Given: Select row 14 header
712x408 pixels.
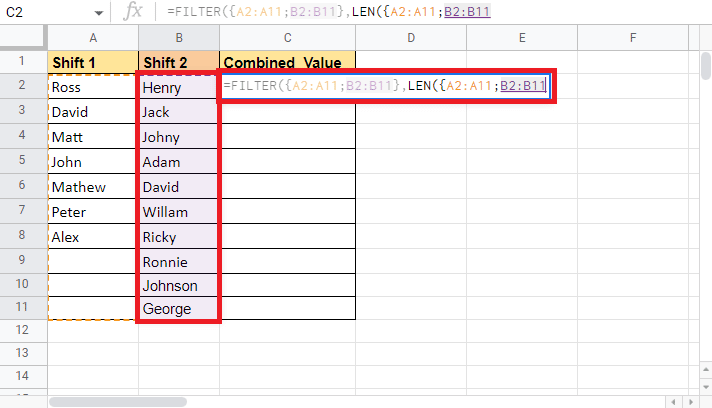Looking at the screenshot, I should pos(23,376).
